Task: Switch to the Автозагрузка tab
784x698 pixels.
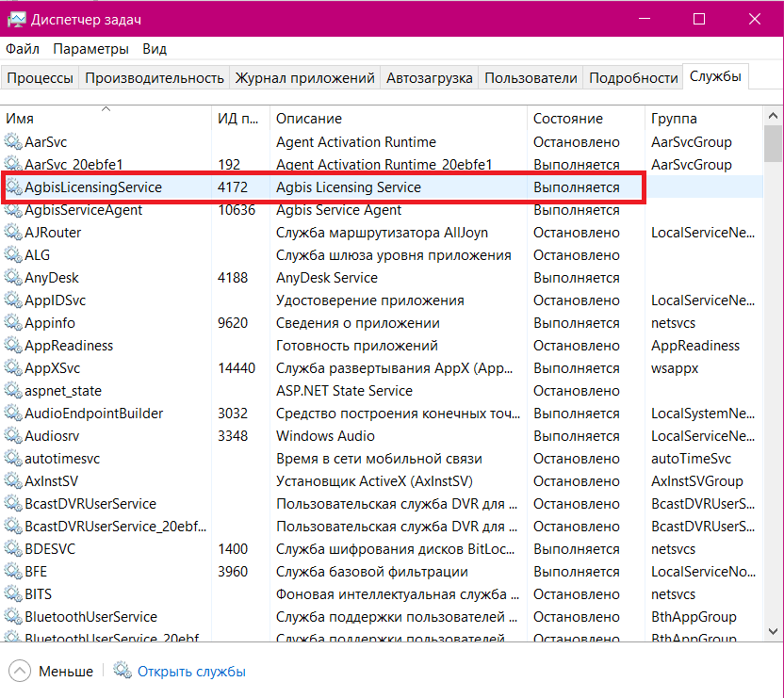Action: [429, 78]
